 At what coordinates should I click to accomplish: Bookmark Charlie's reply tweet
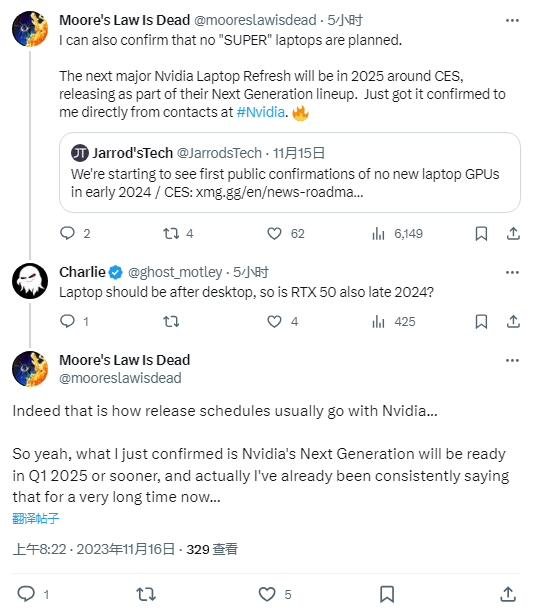click(481, 321)
